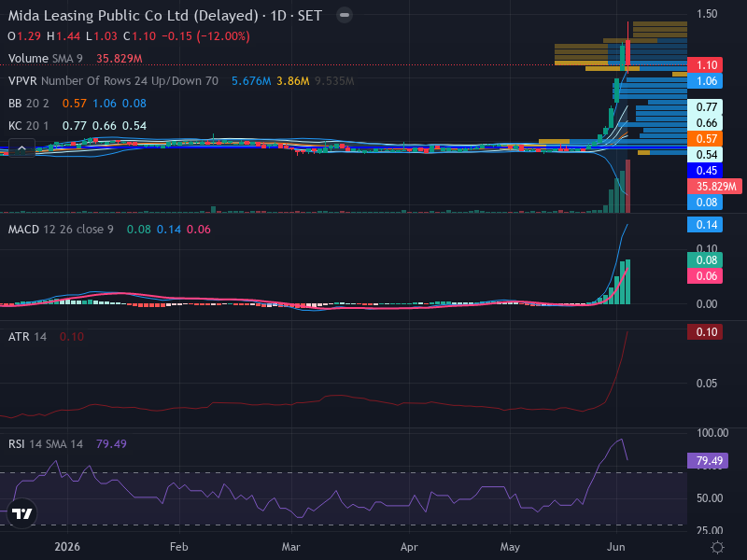The width and height of the screenshot is (747, 560).
Task: Click the Apr label on time axis
Action: pos(409,547)
